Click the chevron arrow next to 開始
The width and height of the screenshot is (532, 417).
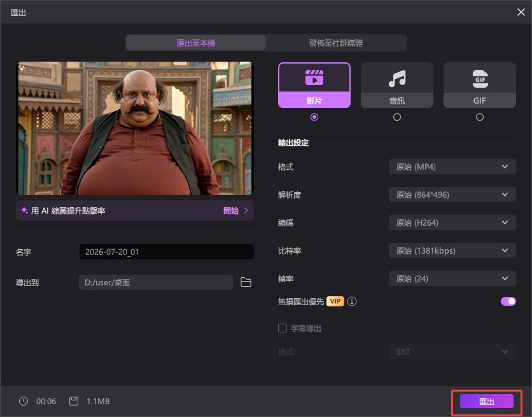(246, 210)
